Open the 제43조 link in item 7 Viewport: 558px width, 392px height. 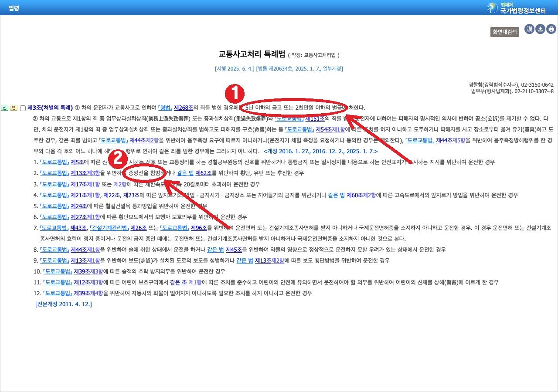point(79,228)
